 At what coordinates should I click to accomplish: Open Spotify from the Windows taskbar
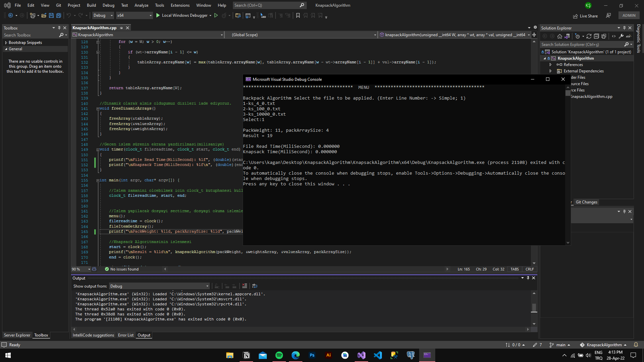pos(279,355)
